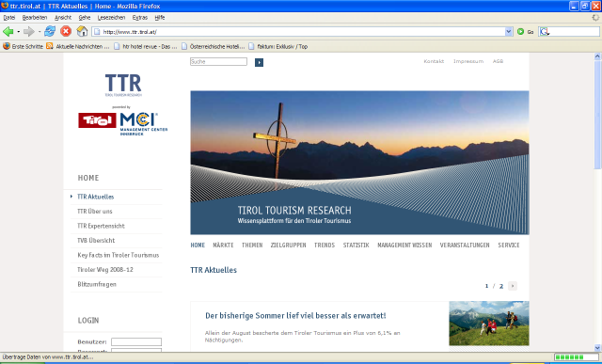Viewport: 602px width, 364px height.
Task: Click the vertical scrollbar thumb
Action: (597, 114)
